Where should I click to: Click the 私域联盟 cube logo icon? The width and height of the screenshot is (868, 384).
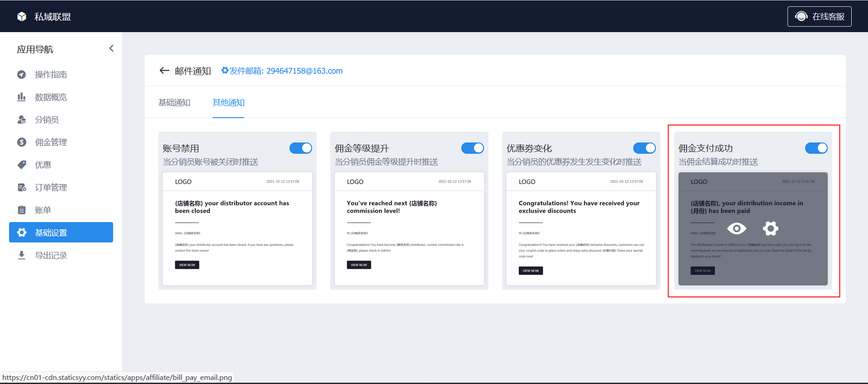22,17
